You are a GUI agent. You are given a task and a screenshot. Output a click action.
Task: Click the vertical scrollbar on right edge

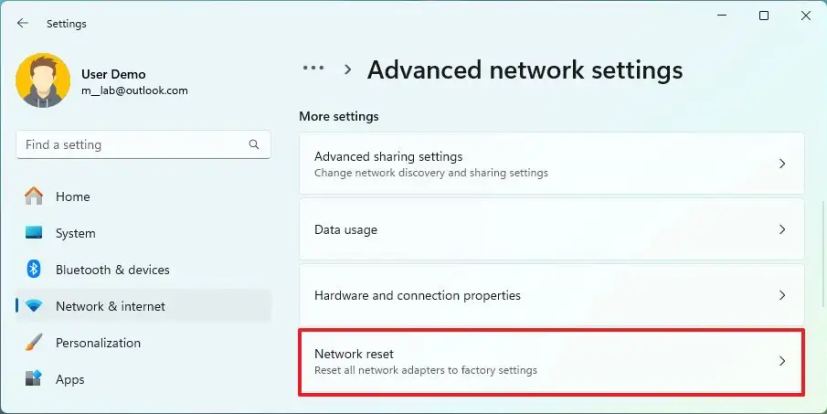click(x=822, y=254)
